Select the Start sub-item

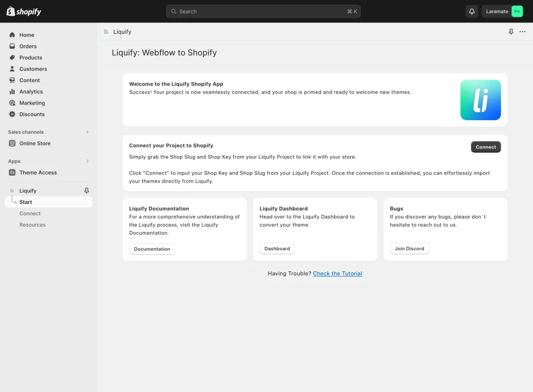[48, 202]
